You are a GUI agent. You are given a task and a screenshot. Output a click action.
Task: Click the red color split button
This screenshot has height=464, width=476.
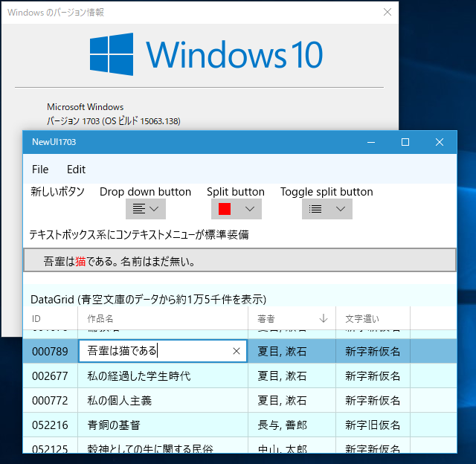tap(225, 209)
